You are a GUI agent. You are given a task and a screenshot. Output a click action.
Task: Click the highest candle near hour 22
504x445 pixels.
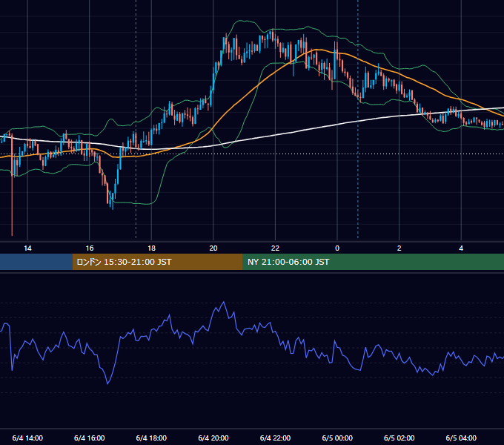272,35
